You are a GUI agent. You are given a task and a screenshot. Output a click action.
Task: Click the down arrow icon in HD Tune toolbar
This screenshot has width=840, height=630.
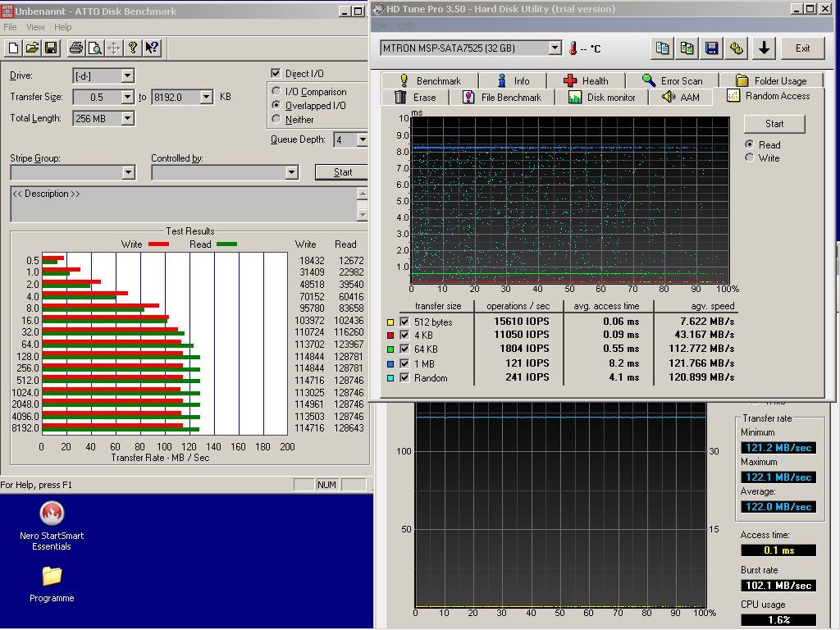[x=765, y=48]
